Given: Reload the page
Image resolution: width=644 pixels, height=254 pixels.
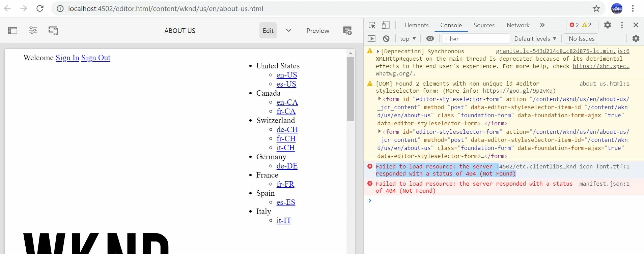Looking at the screenshot, I should tap(40, 8).
